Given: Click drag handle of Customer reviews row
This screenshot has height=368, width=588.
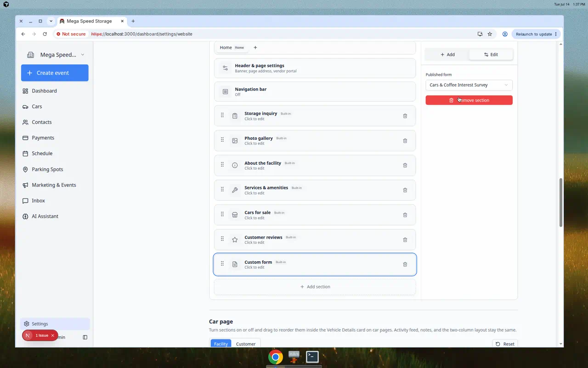Looking at the screenshot, I should 222,239.
